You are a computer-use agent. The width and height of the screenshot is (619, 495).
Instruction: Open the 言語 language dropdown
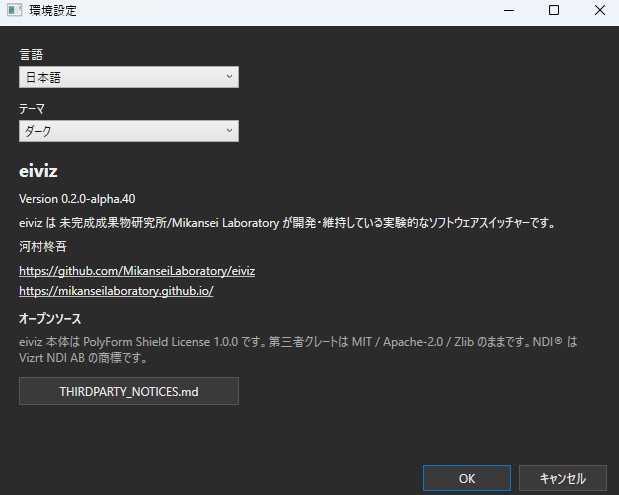click(129, 77)
